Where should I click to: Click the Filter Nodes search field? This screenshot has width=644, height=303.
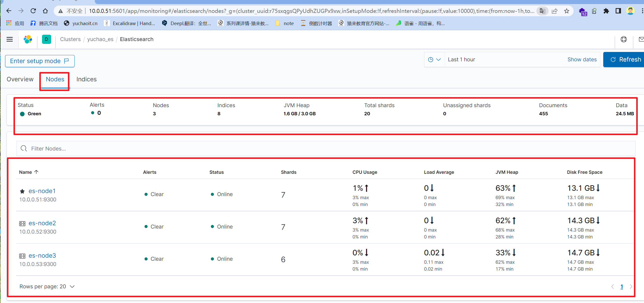(x=326, y=148)
